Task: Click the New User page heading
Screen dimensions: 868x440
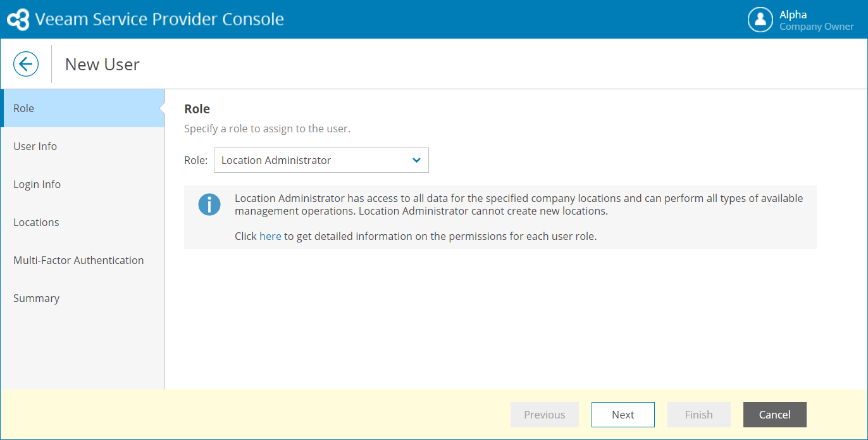Action: 102,64
